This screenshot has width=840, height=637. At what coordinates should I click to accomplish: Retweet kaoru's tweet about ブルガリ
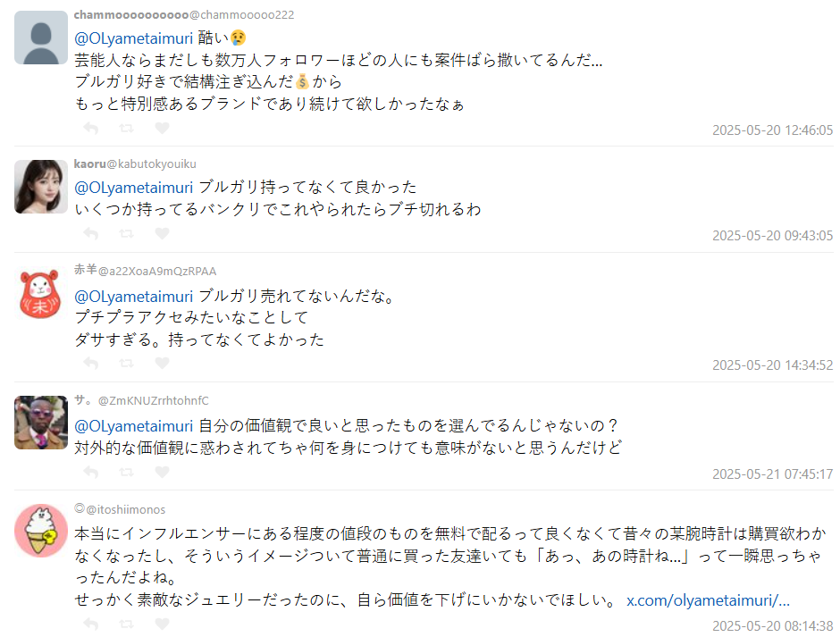tap(126, 233)
